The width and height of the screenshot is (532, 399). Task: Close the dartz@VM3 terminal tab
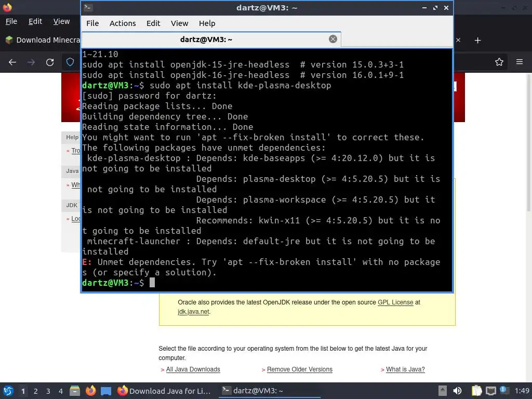pyautogui.click(x=333, y=39)
